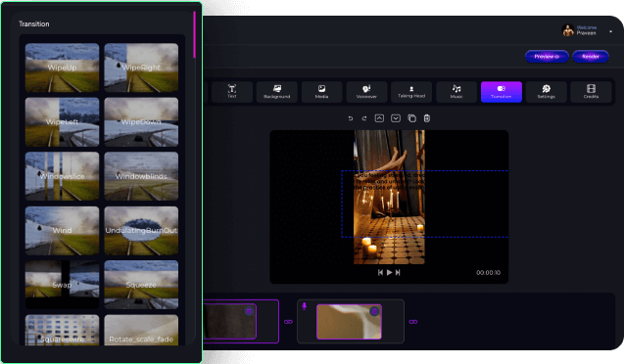Viewport: 624px width, 364px height.
Task: Select the first timeline slide thumbnail
Action: 229,322
